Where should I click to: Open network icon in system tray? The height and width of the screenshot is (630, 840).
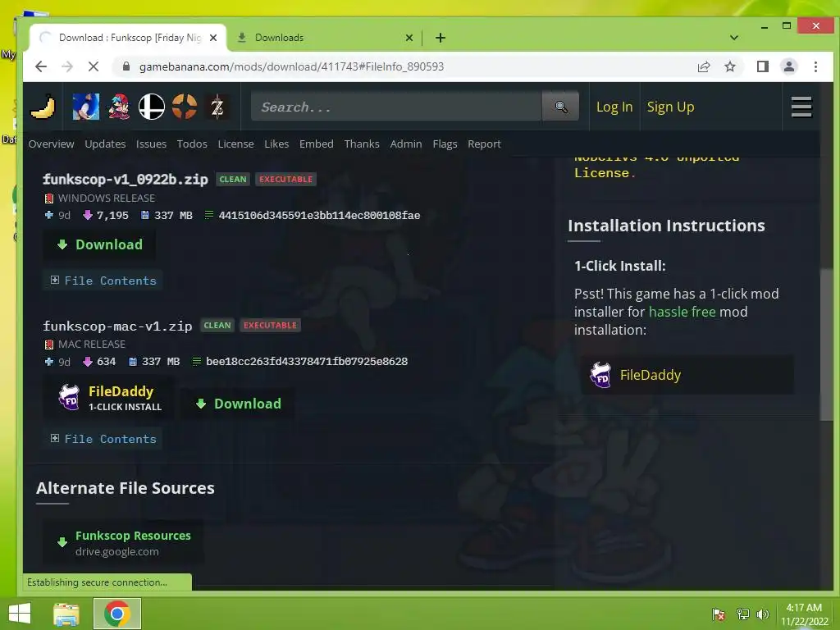tap(742, 614)
